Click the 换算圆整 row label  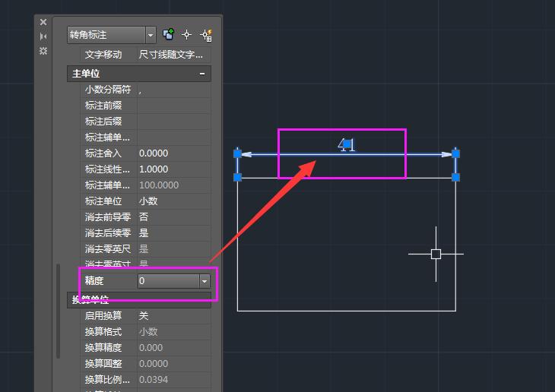click(103, 363)
